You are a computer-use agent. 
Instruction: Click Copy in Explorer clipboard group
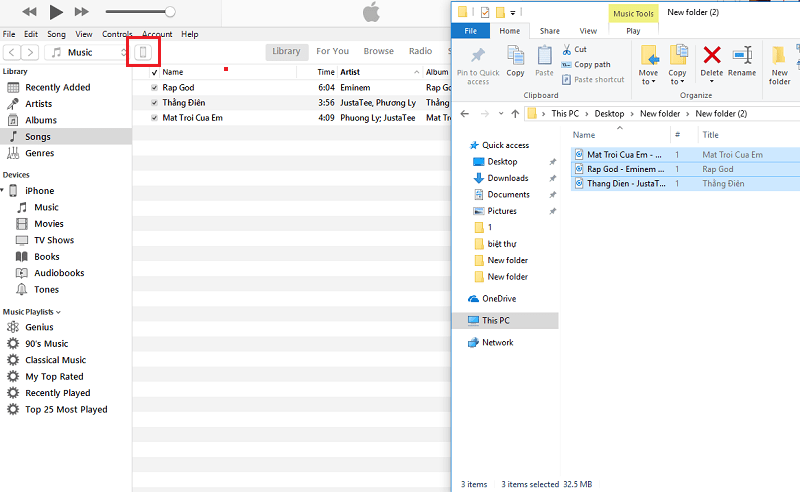515,61
